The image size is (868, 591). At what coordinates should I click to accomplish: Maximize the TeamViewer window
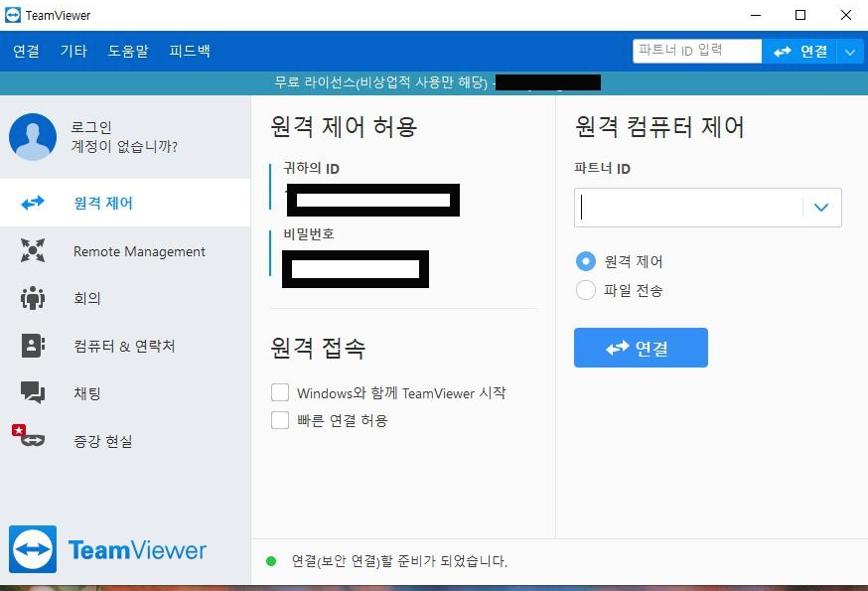[800, 15]
